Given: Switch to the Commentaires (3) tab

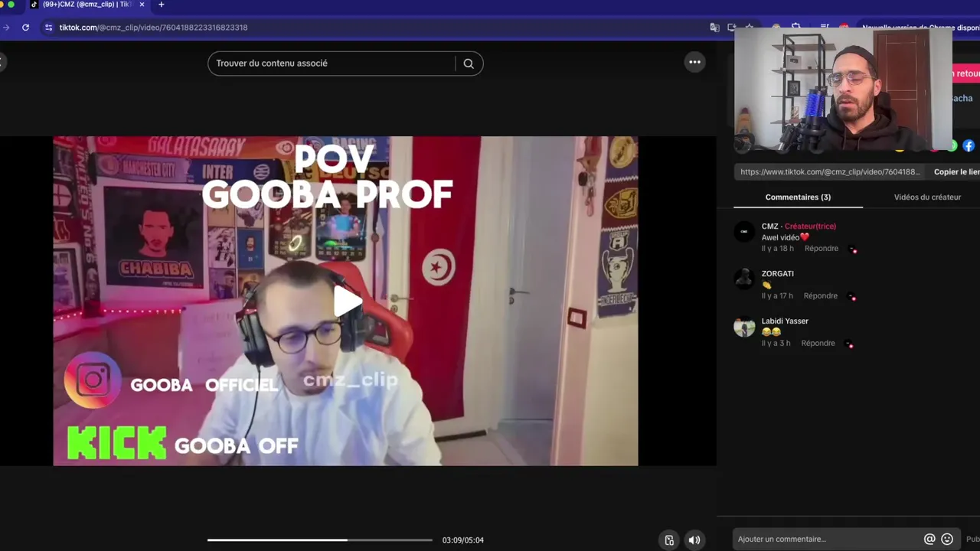Looking at the screenshot, I should point(798,197).
